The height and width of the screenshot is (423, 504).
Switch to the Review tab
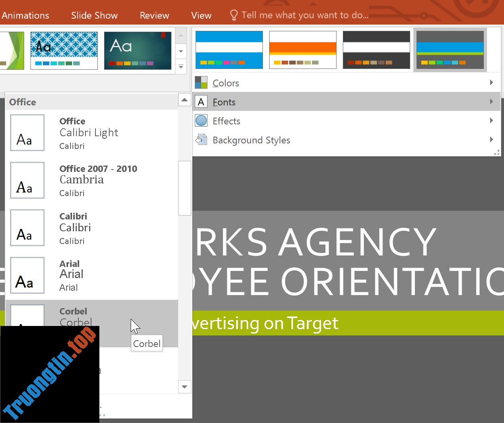coord(154,15)
